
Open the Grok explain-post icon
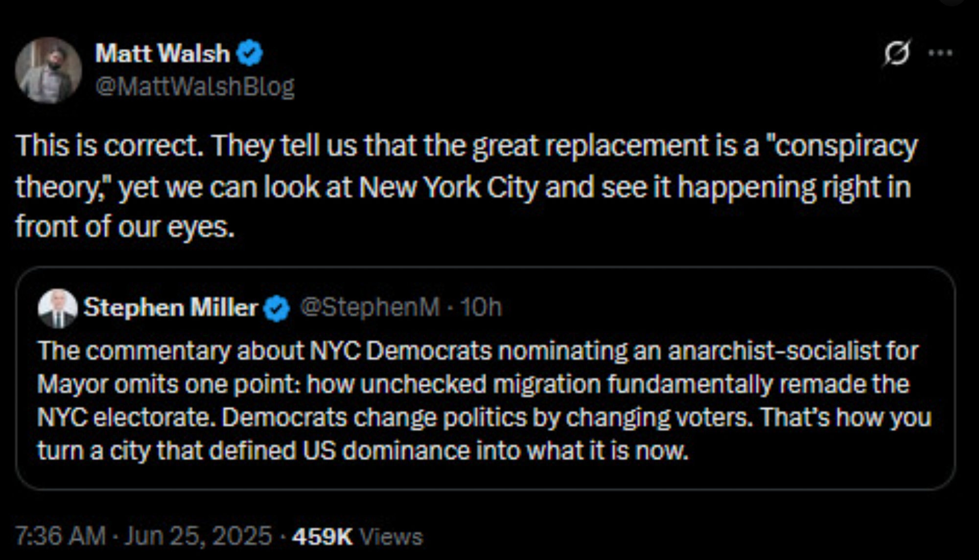pyautogui.click(x=897, y=53)
